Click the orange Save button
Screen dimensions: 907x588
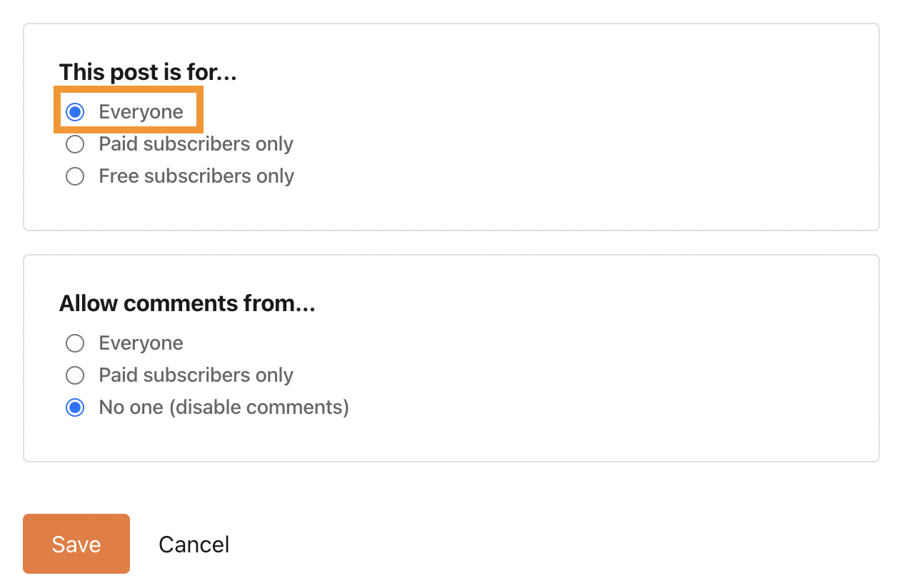click(76, 544)
